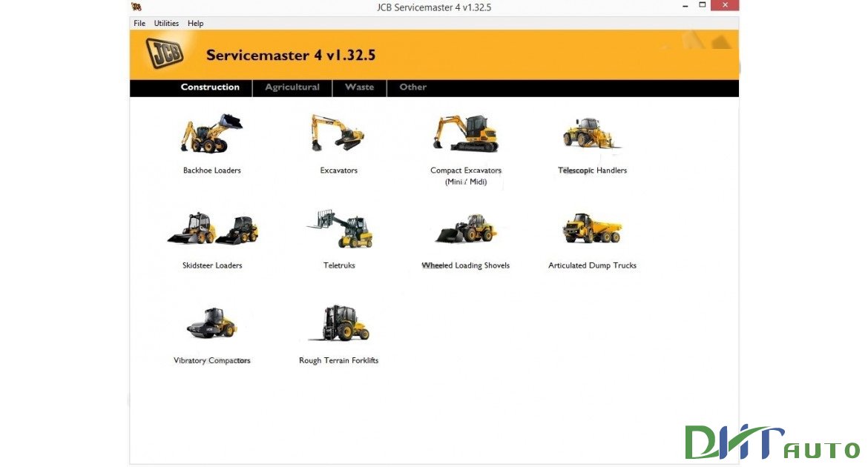
Task: Open the Other tab
Action: click(413, 87)
